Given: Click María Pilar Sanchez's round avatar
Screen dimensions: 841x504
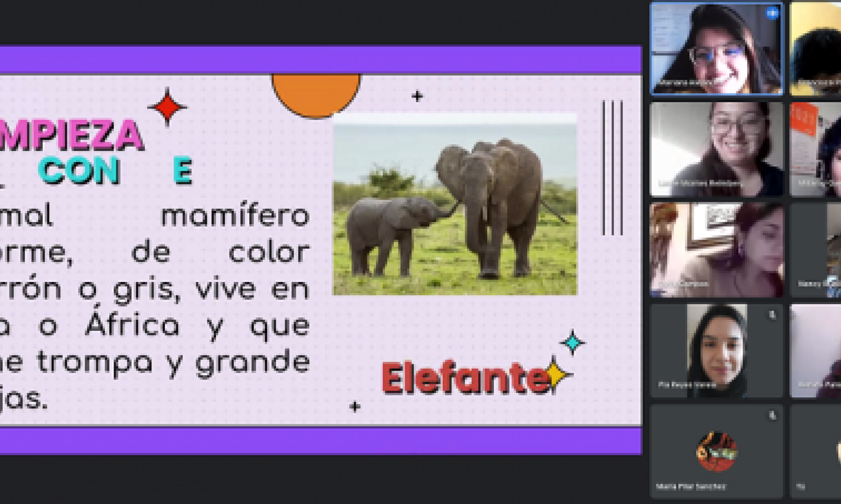Looking at the screenshot, I should click(717, 452).
